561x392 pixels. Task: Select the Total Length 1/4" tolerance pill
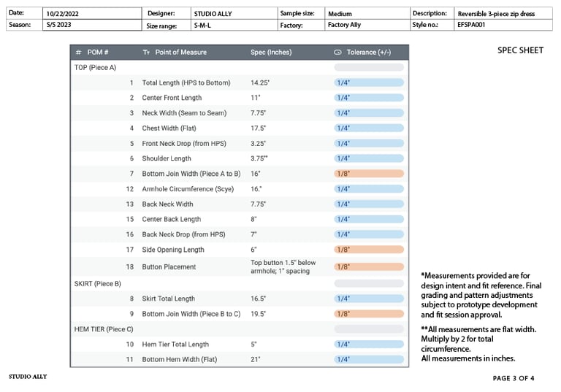(369, 82)
